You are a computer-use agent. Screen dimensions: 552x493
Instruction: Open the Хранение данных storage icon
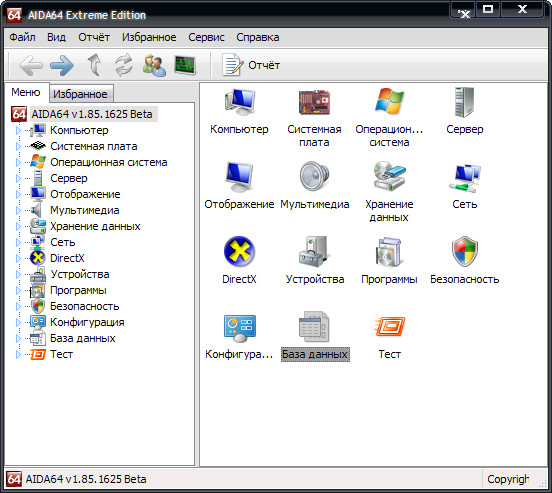[389, 176]
